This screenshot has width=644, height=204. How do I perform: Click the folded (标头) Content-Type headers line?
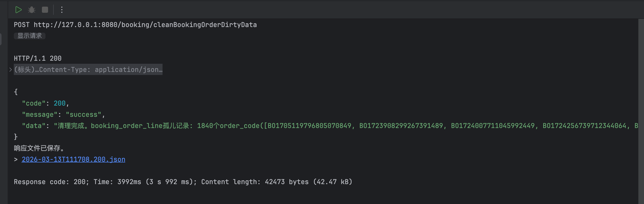click(88, 70)
